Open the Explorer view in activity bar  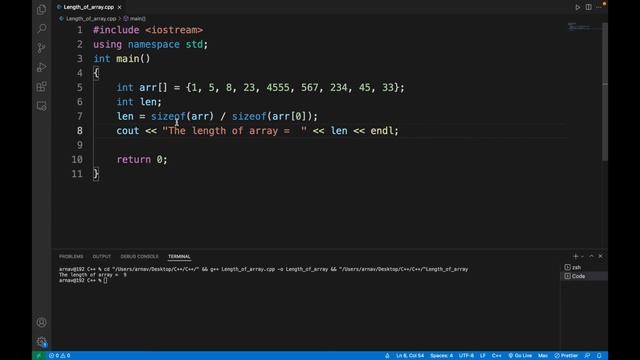tap(42, 9)
